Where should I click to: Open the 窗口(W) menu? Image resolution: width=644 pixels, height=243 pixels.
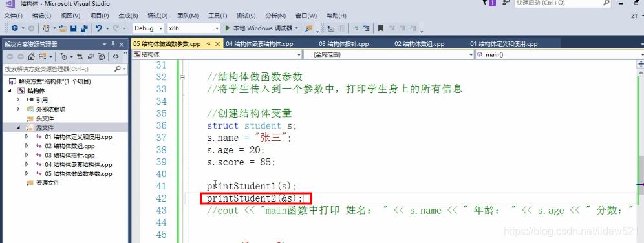[306, 16]
